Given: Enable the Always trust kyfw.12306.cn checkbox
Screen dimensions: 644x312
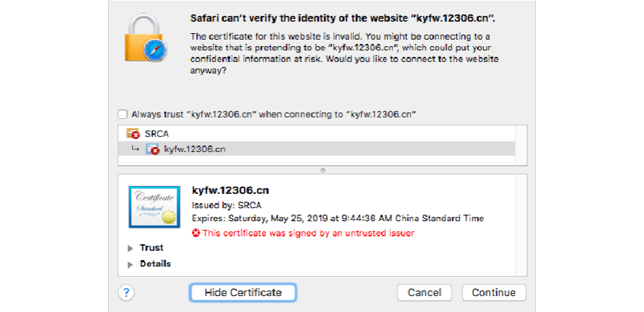Looking at the screenshot, I should 123,115.
